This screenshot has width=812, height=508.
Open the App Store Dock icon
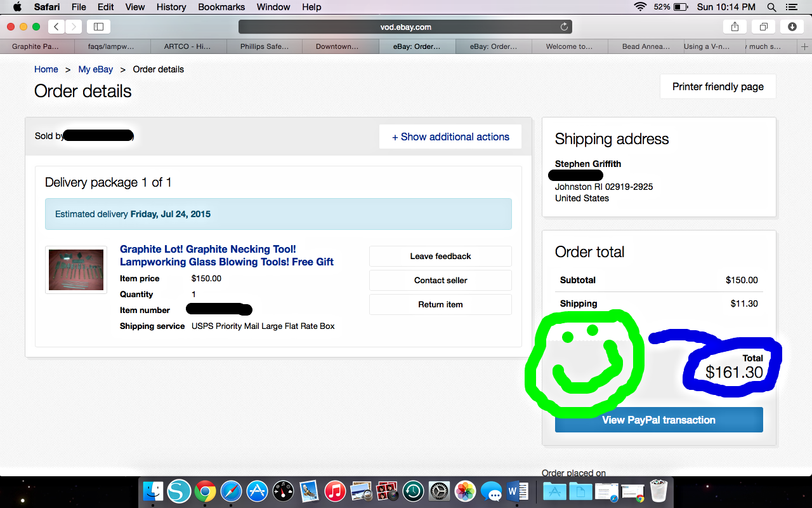pyautogui.click(x=257, y=491)
